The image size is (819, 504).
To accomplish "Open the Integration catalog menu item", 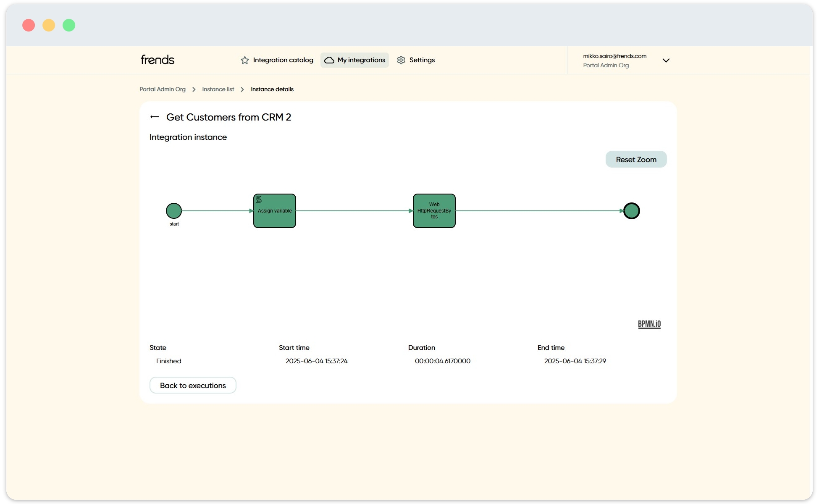I will pyautogui.click(x=282, y=60).
